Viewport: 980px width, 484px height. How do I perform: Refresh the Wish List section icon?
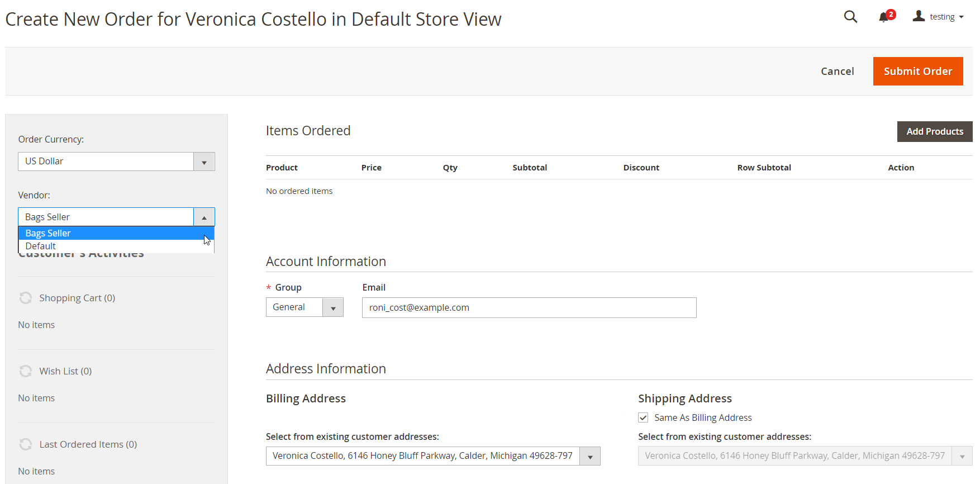point(26,371)
